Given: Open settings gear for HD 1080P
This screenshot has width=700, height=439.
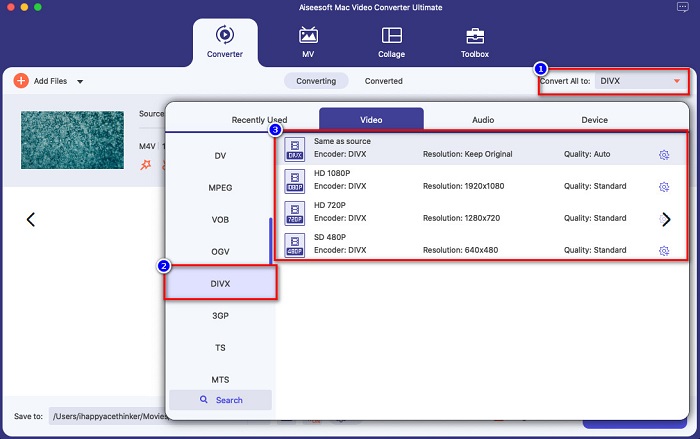Looking at the screenshot, I should pyautogui.click(x=664, y=187).
